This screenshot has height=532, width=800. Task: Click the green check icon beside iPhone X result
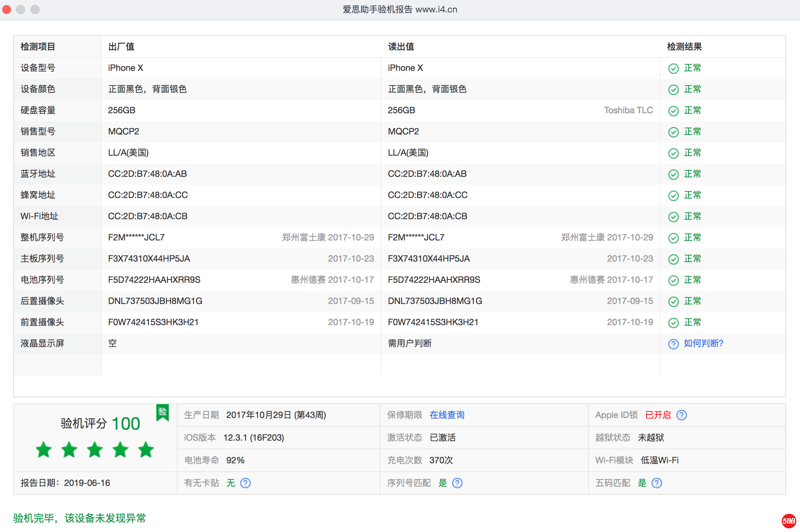(673, 68)
